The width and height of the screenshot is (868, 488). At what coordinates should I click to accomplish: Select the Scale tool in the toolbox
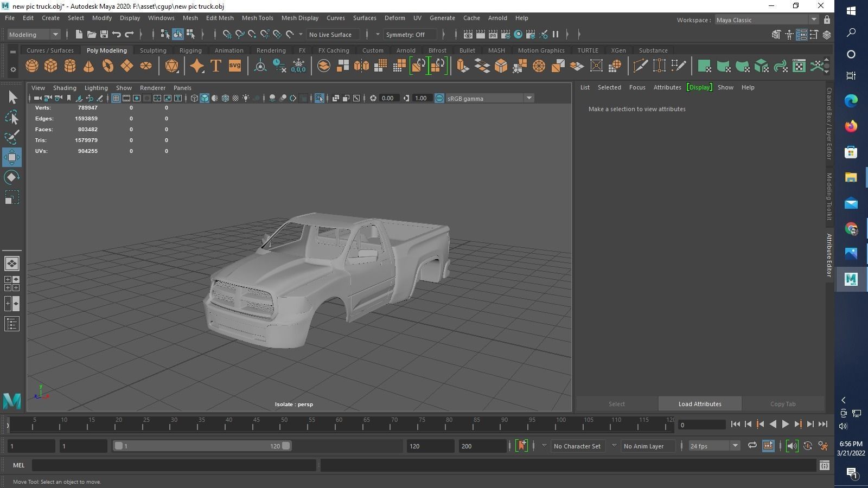[x=12, y=197]
